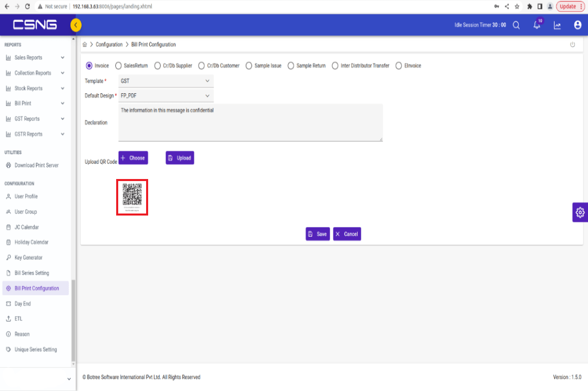Open the settings gear side tab

pyautogui.click(x=580, y=212)
